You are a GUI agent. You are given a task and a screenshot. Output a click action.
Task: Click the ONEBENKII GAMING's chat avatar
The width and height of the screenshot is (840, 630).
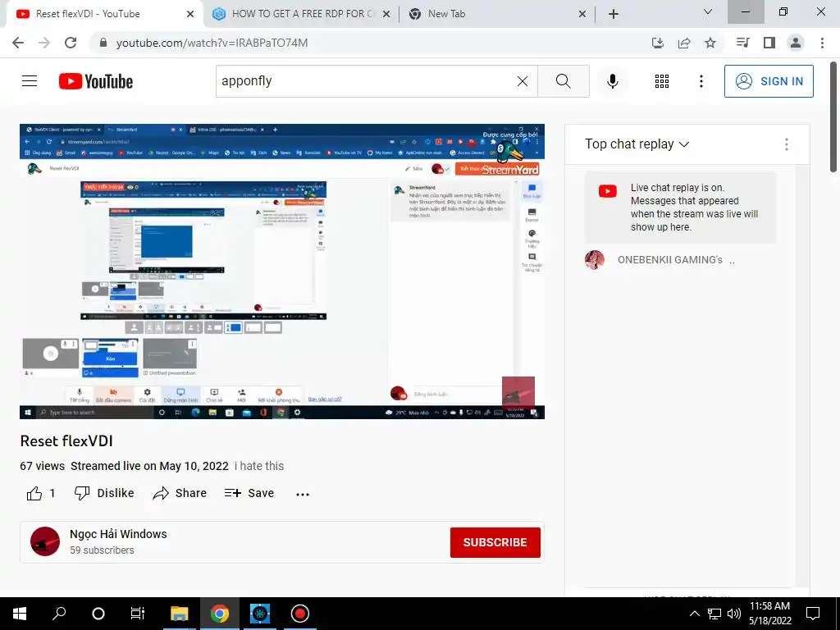click(x=594, y=260)
